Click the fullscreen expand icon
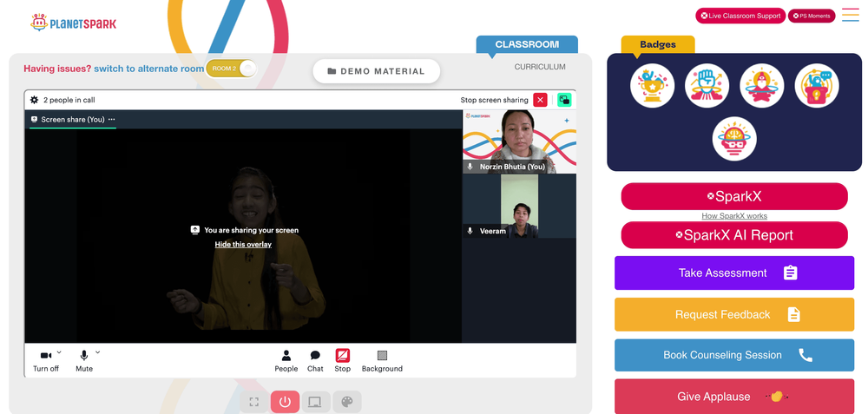868x414 pixels. click(x=254, y=402)
